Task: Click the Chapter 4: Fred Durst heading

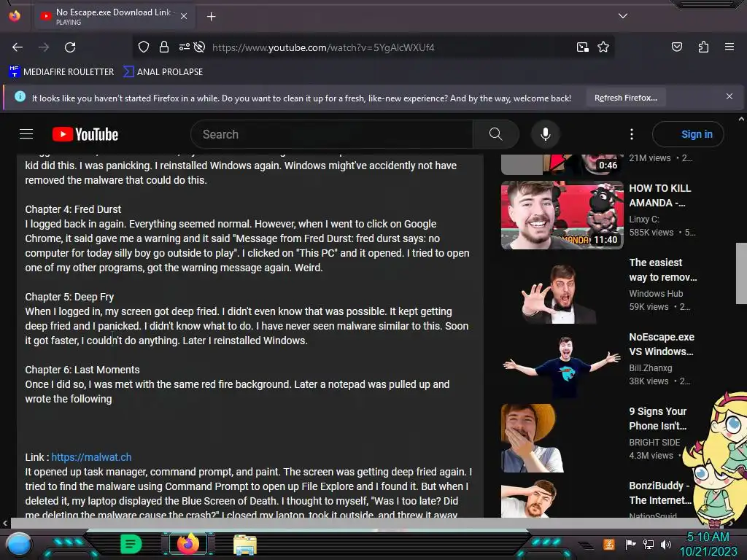Action: click(x=73, y=209)
